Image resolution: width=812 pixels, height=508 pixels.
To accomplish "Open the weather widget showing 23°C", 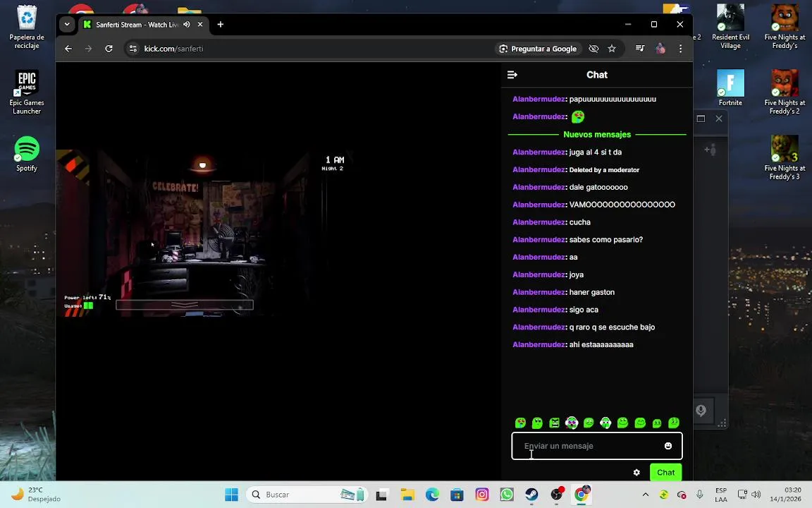I will pyautogui.click(x=35, y=495).
